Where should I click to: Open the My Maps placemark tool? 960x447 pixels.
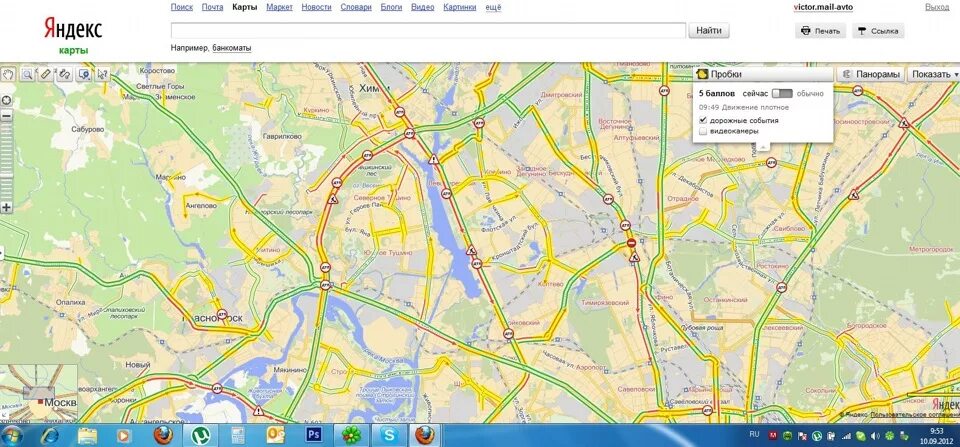(84, 74)
